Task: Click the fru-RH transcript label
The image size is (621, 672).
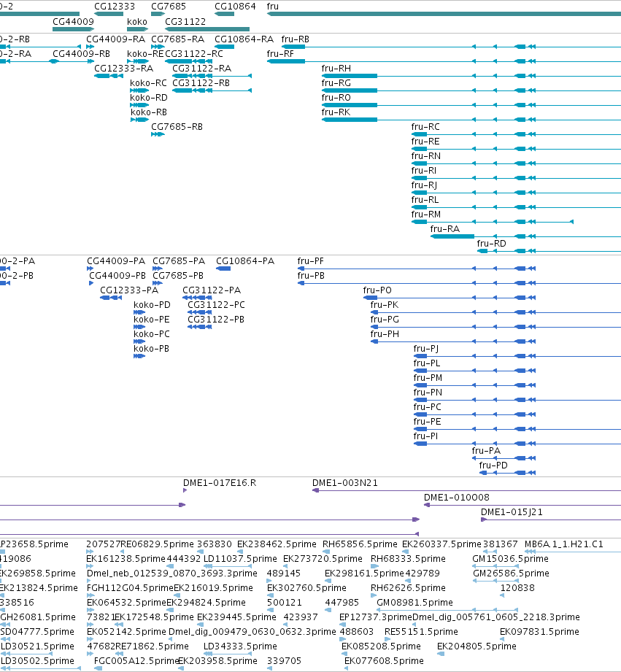Action: click(336, 69)
